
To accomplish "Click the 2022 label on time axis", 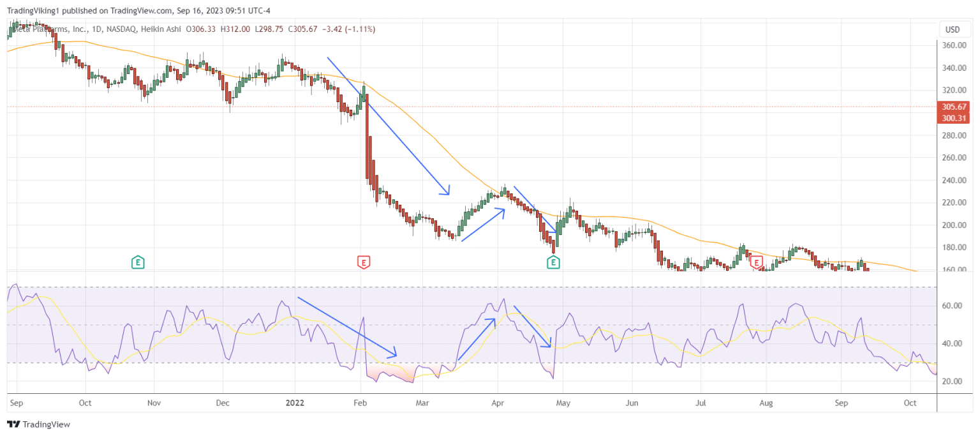I will click(x=295, y=403).
